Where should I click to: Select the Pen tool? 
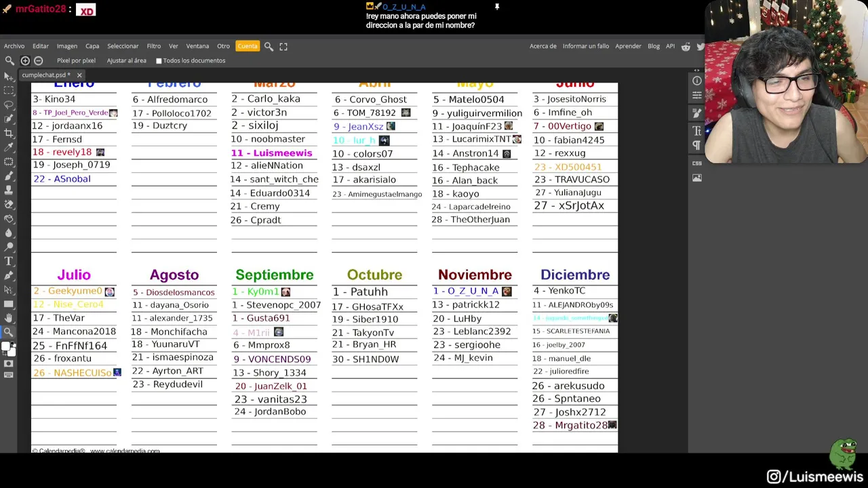coord(9,276)
